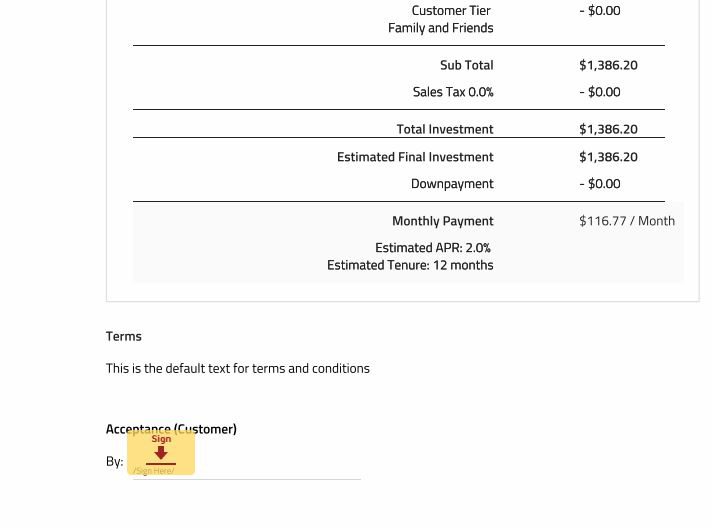This screenshot has height=527, width=711.
Task: Click the Sales Tax - $0.00 amount
Action: coord(599,92)
